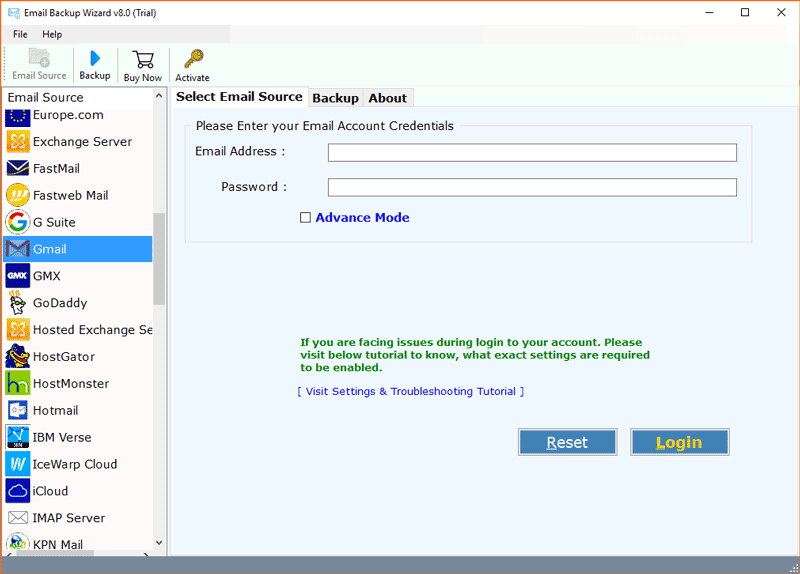800x574 pixels.
Task: Pick the IceWarp Cloud icon
Action: point(17,464)
